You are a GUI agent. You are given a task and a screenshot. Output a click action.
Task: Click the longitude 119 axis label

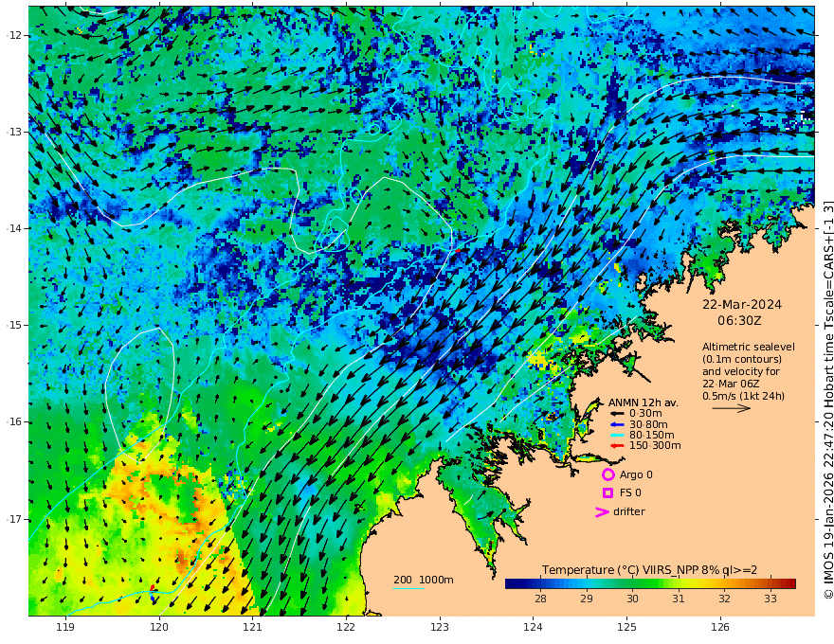click(65, 628)
